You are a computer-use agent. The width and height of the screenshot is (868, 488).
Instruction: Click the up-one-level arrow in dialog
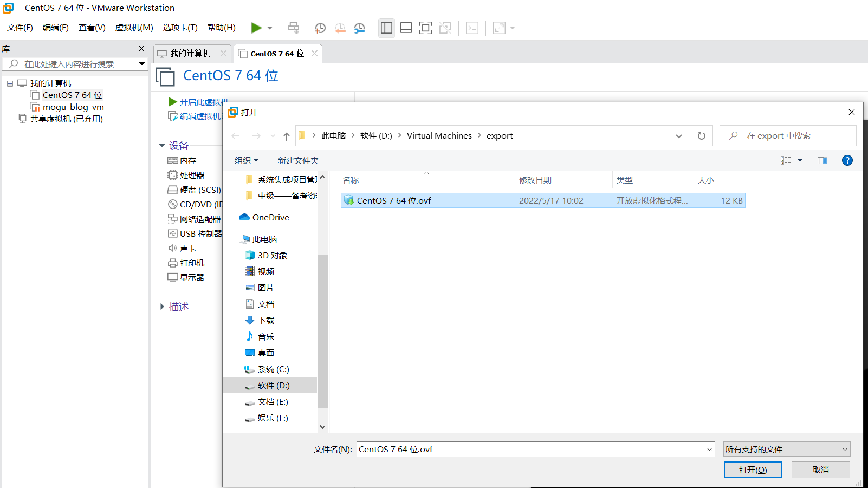point(287,136)
